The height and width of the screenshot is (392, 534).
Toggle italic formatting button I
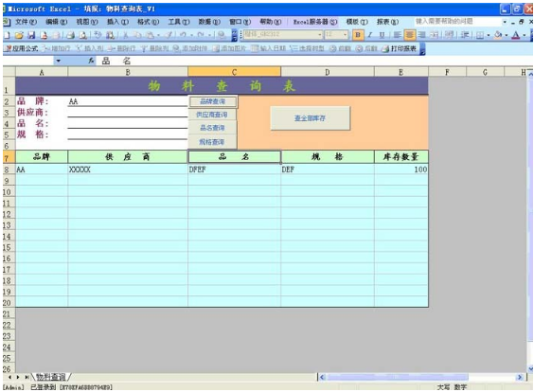370,35
